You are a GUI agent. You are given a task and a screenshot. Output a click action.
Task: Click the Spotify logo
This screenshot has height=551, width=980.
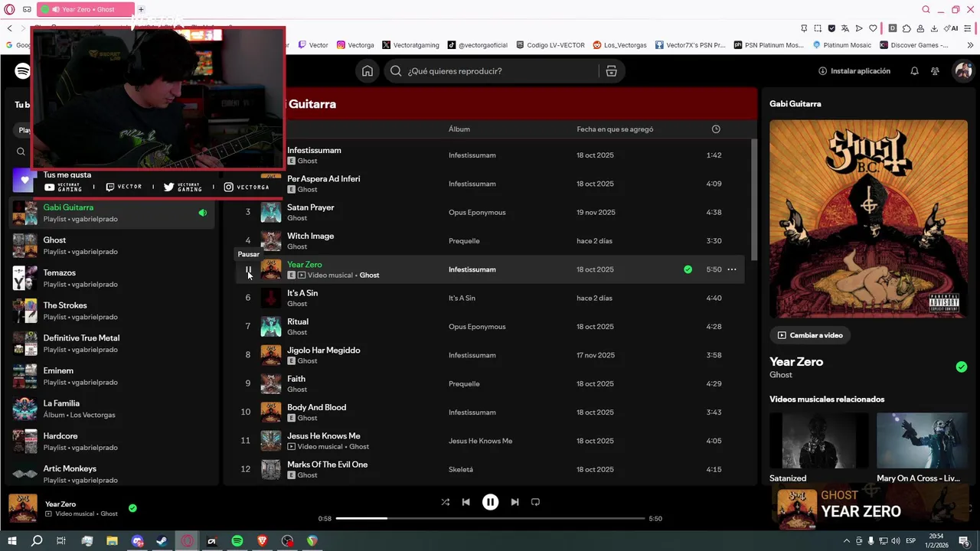22,71
